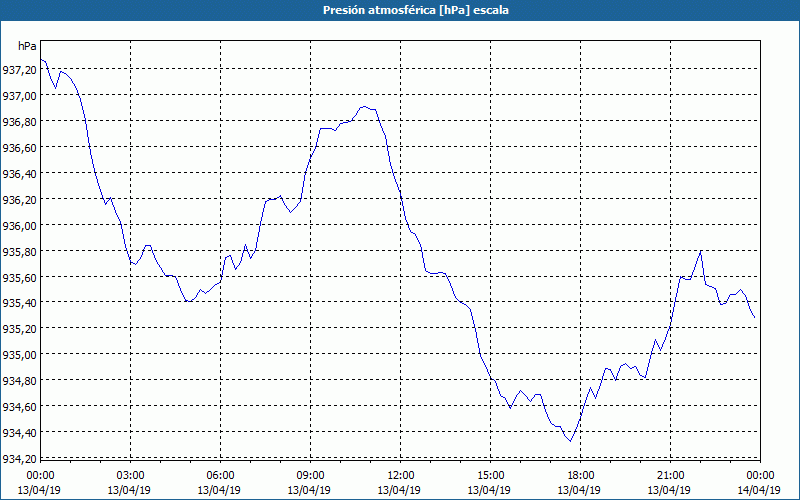Select the 937,00 y-axis label

point(19,95)
